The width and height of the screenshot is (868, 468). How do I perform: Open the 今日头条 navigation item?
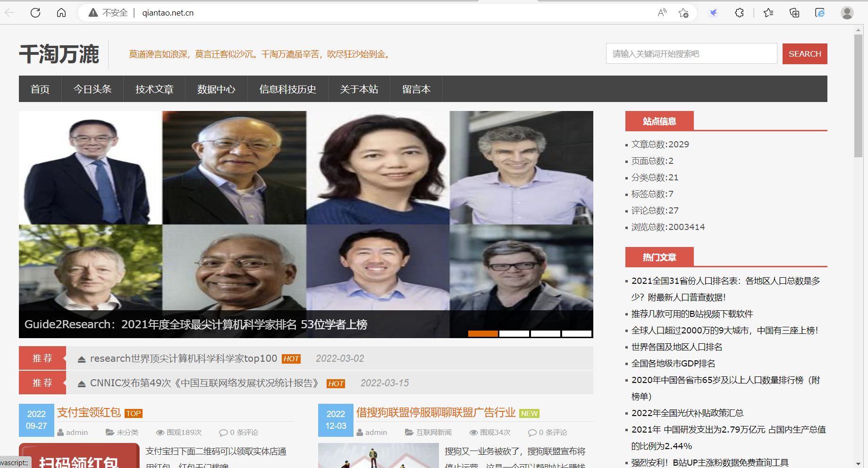(93, 89)
